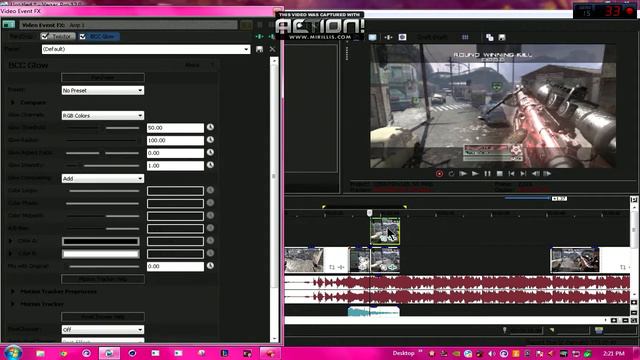Pick the black Color A swatch
Image resolution: width=640 pixels, height=360 pixels.
coord(100,241)
